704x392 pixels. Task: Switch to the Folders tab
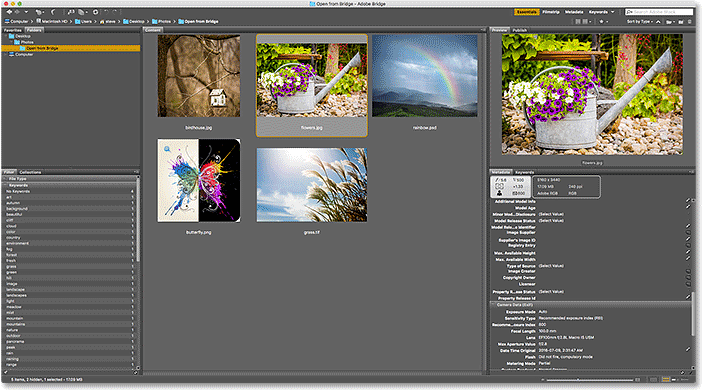[x=34, y=30]
